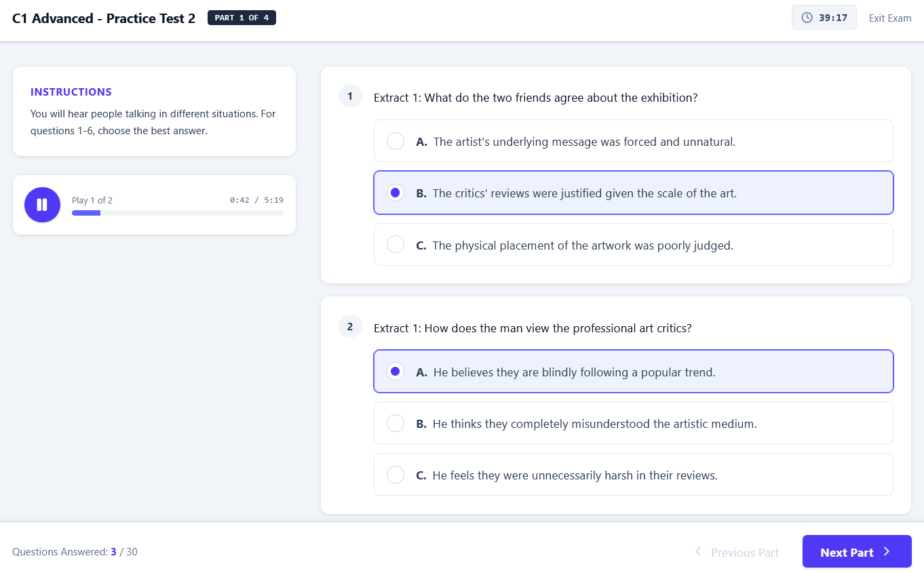This screenshot has width=924, height=573.
Task: Click 'Questions Answered: 3 / 30' status
Action: (75, 552)
